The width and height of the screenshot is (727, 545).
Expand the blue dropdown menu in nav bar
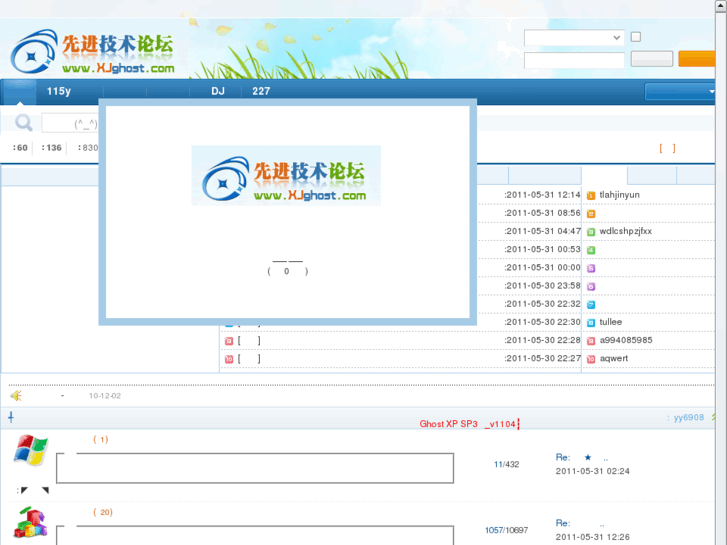click(680, 91)
